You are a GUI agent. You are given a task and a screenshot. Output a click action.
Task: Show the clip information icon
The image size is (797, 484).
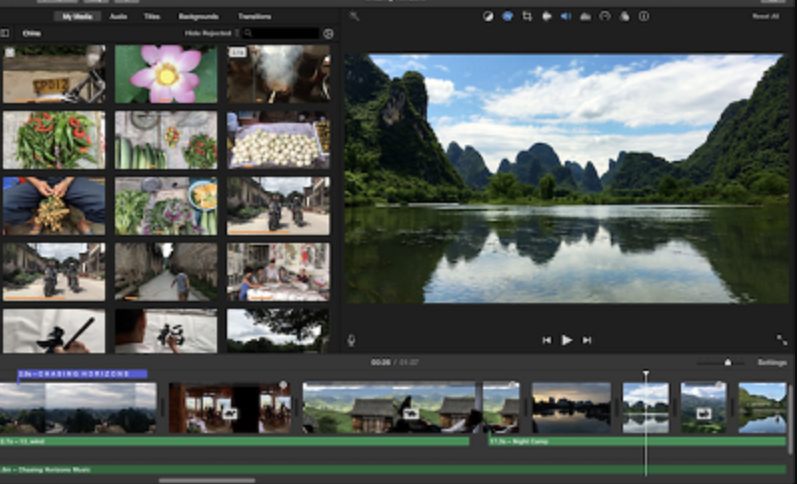[x=644, y=16]
